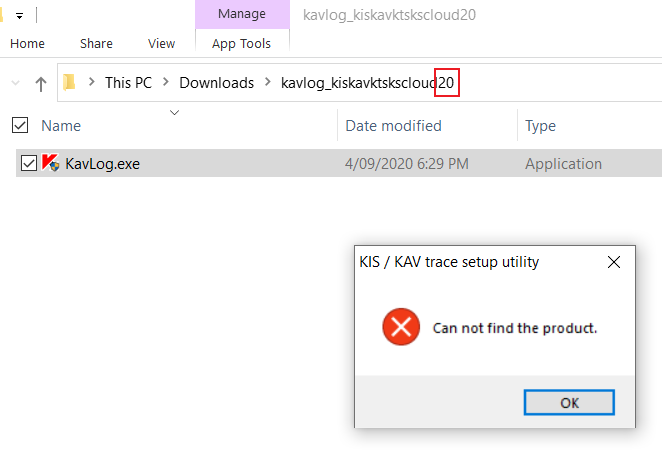This screenshot has height=464, width=662.
Task: Click the folder icon in address bar
Action: click(x=70, y=83)
